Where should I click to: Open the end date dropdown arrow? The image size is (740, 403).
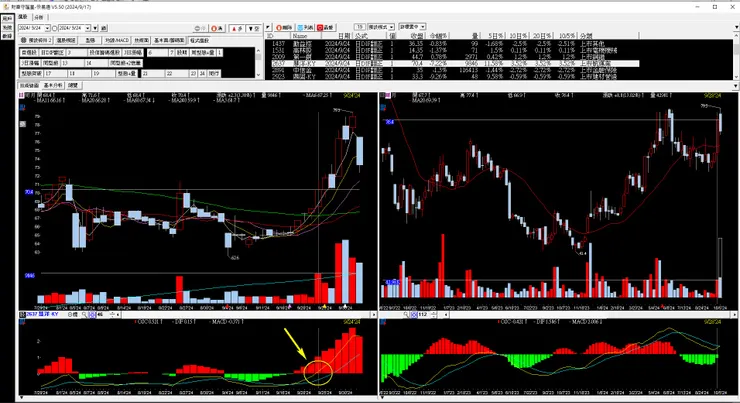(87, 28)
